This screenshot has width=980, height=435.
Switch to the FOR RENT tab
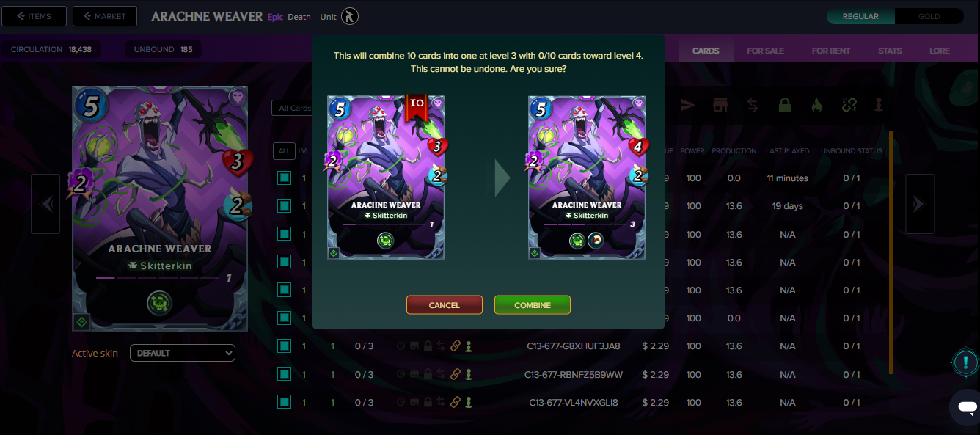click(x=830, y=51)
